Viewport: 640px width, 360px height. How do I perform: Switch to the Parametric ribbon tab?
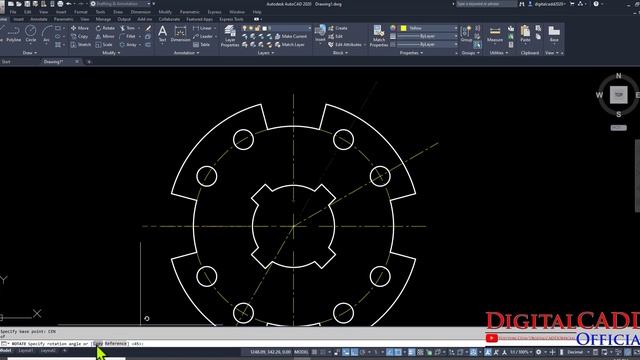coord(64,19)
